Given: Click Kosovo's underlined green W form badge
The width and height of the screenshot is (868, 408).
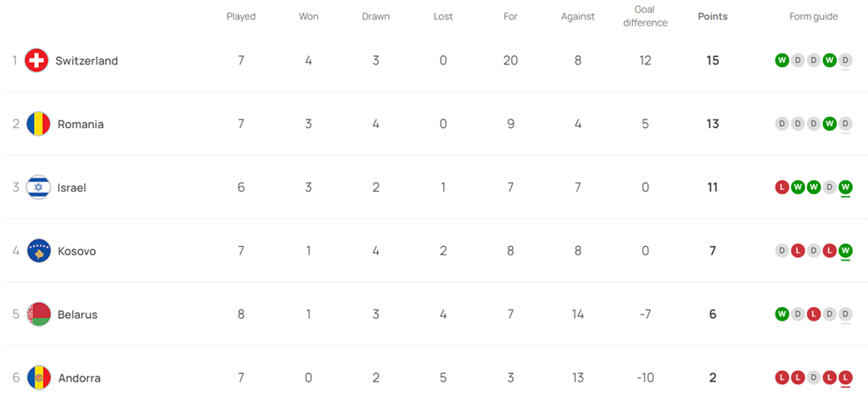Looking at the screenshot, I should tap(845, 250).
